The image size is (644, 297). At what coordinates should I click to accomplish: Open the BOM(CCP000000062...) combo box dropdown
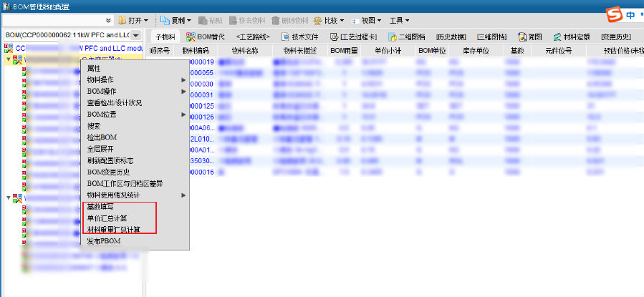pos(136,34)
